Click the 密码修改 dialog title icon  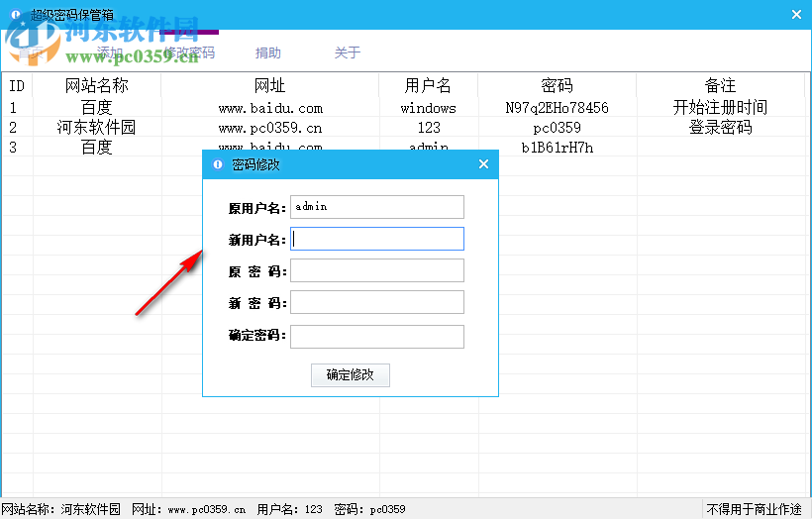pos(218,164)
